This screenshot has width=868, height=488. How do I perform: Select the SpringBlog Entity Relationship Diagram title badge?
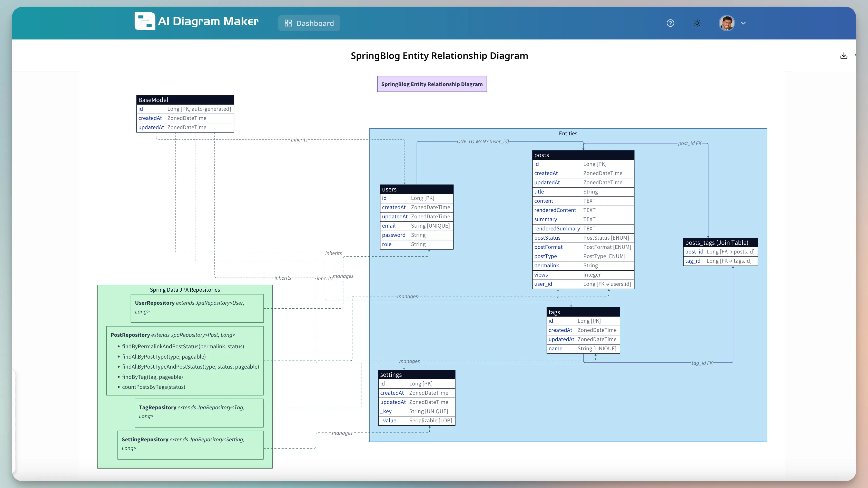[x=432, y=84]
